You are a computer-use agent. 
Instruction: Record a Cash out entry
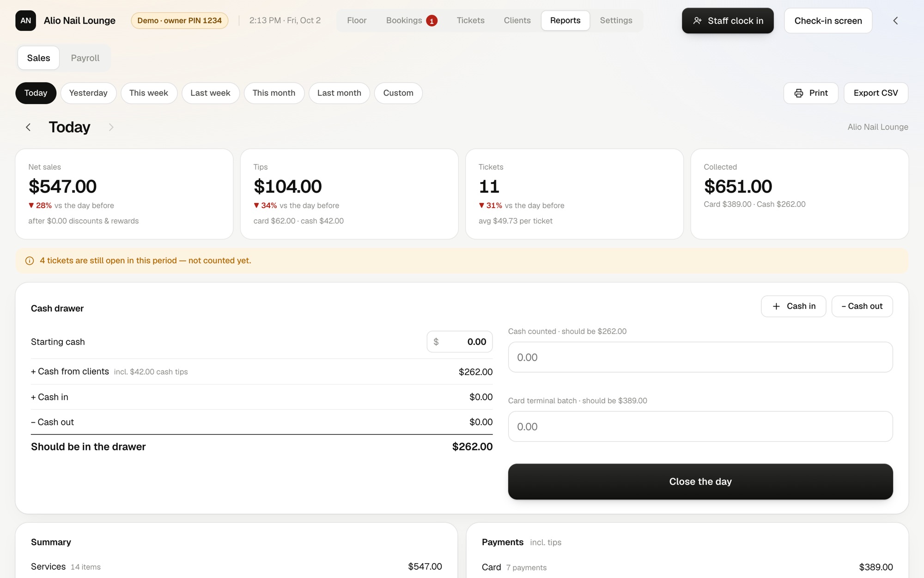click(862, 306)
